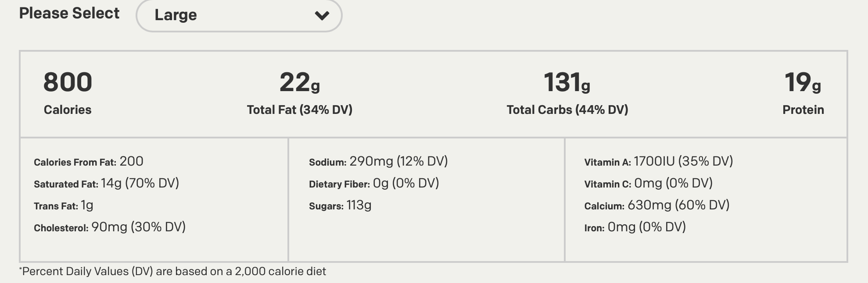
Task: Click the Total Carbs (44% DV) label
Action: [567, 110]
